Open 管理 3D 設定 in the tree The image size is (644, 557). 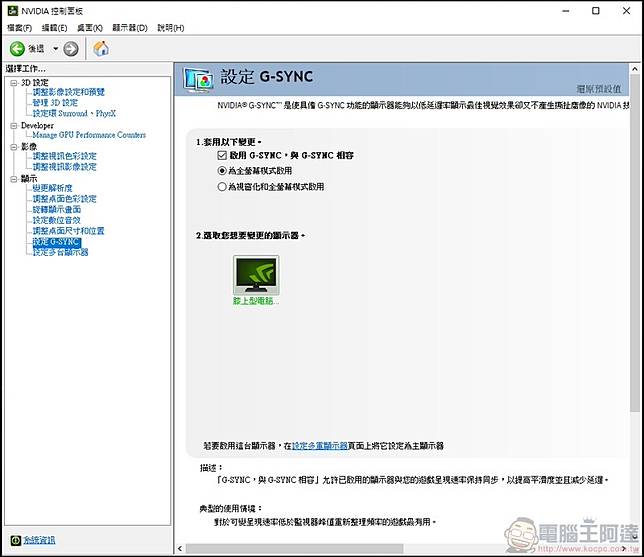(x=55, y=103)
